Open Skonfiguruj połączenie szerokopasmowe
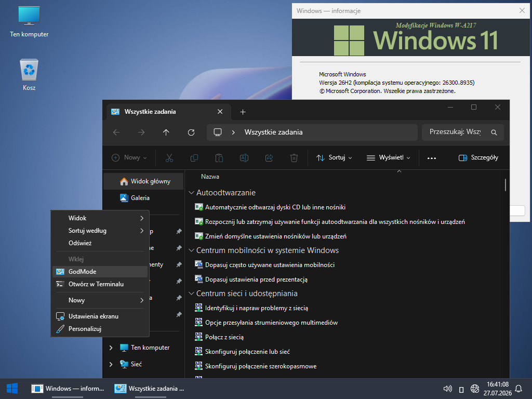Viewport: 532px width, 399px height. pos(256,366)
